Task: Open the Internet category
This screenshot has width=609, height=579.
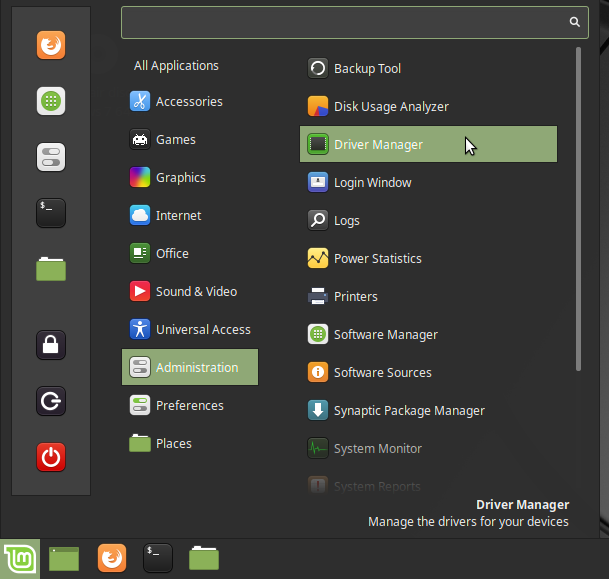Action: 190,216
